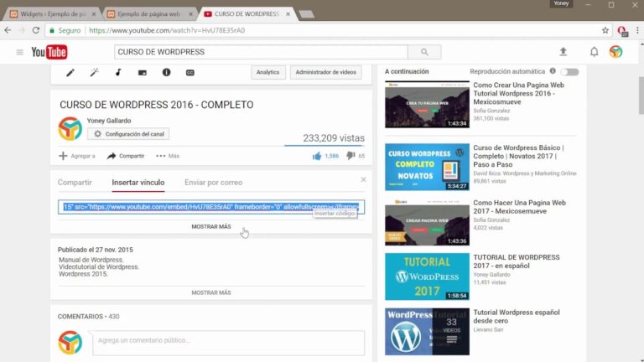Open Tutorial WordPress 2017 thumbnail
644x362 pixels.
tap(427, 277)
